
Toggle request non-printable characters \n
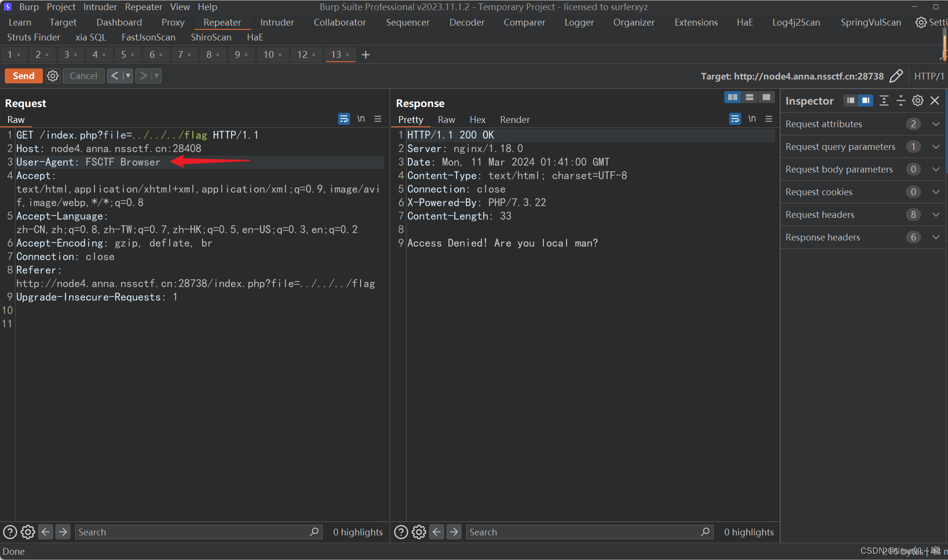click(361, 119)
